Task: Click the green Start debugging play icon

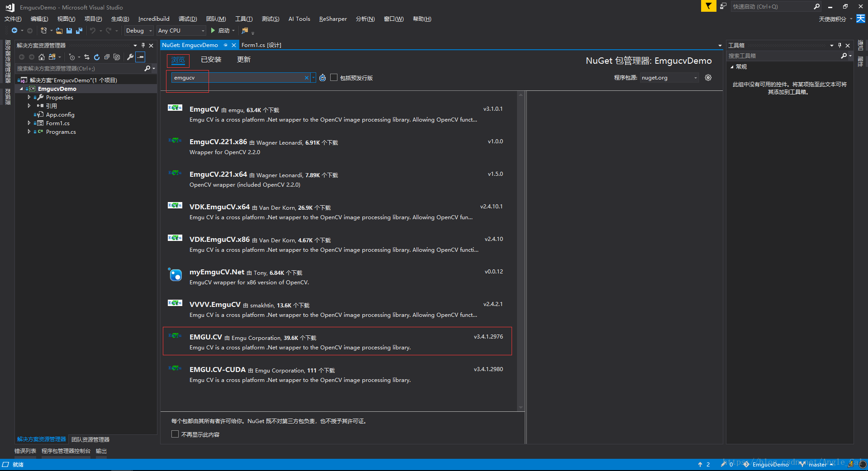Action: [x=213, y=30]
